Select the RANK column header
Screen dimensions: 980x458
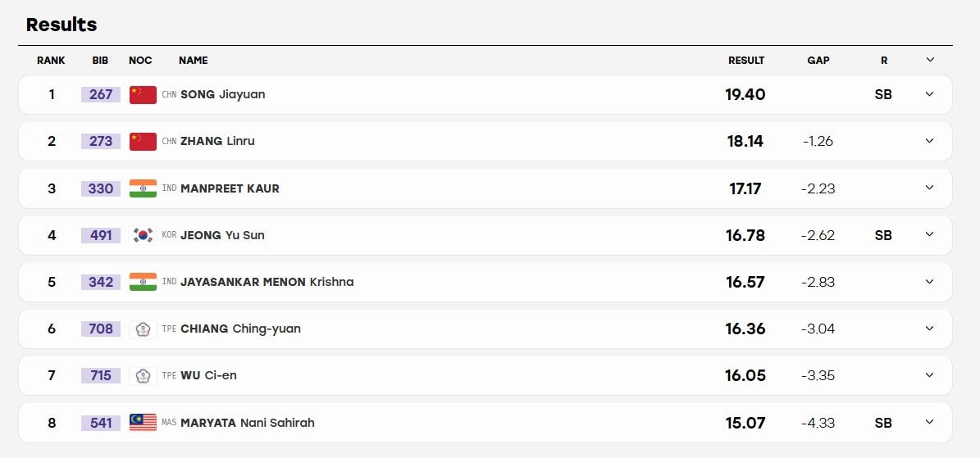[51, 61]
